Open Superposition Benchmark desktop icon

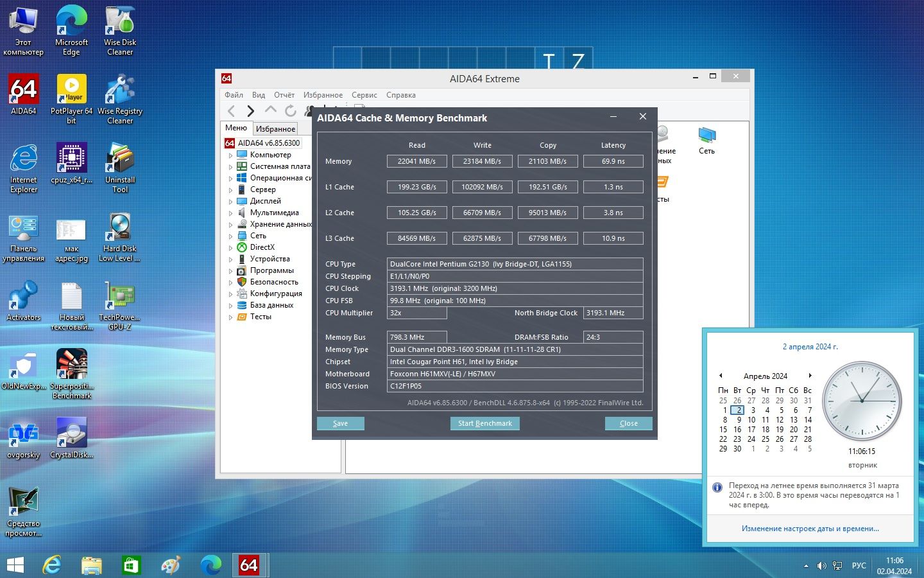coord(71,374)
